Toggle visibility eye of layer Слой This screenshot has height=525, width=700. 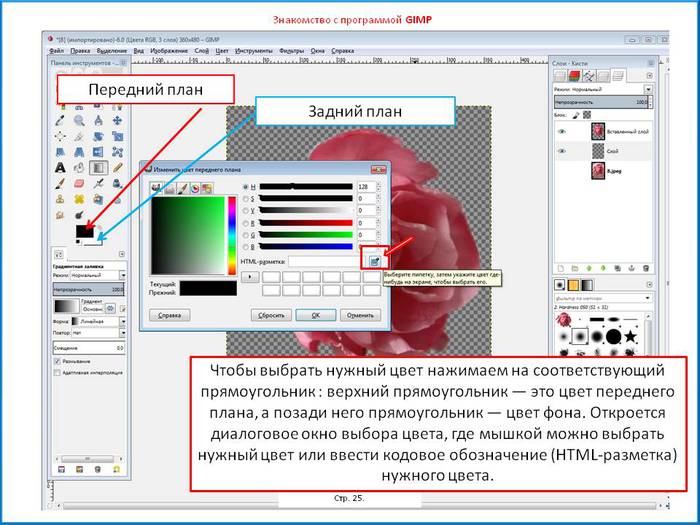click(x=562, y=151)
